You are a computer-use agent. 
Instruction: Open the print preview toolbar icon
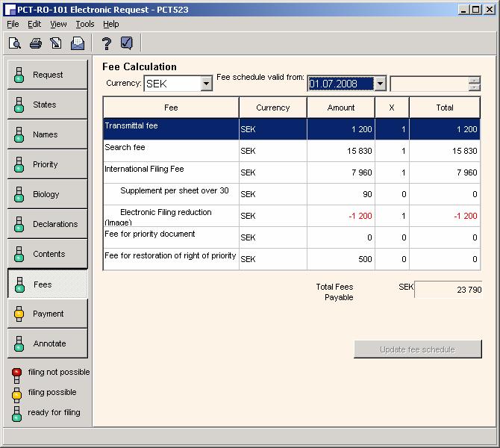click(x=15, y=43)
